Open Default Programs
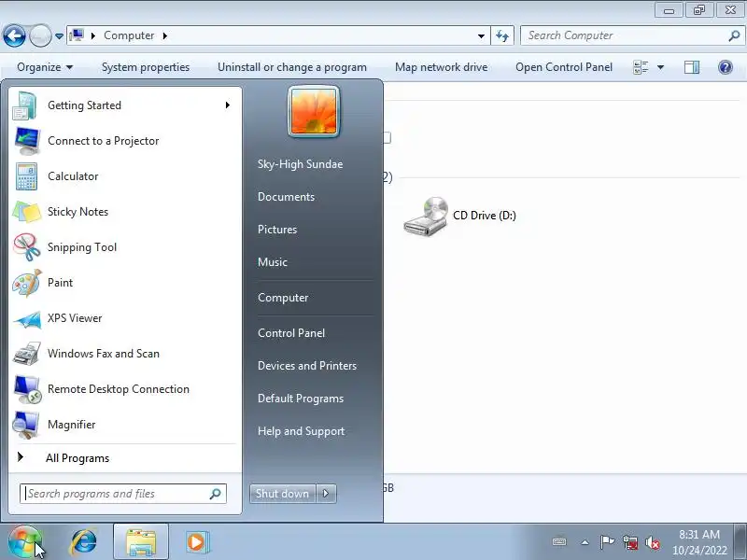Viewport: 747px width, 560px height. click(x=301, y=399)
